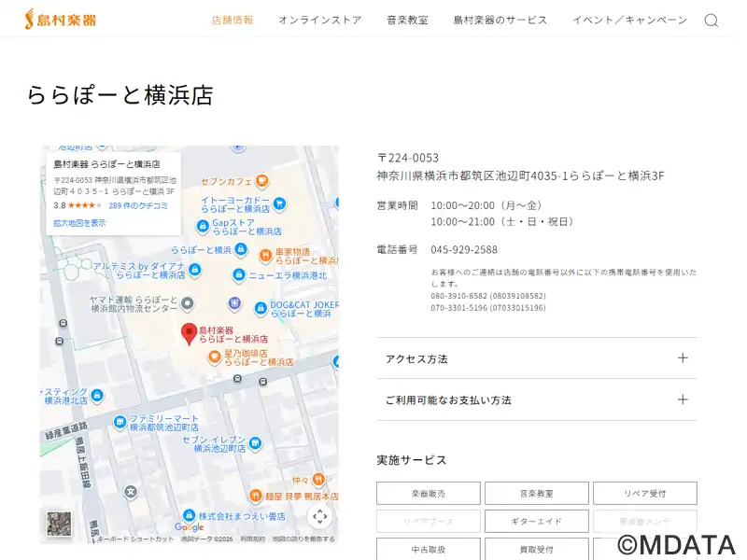Screen dimensions: 747x560
Task: Open the 店舗情報 menu item
Action: point(233,20)
